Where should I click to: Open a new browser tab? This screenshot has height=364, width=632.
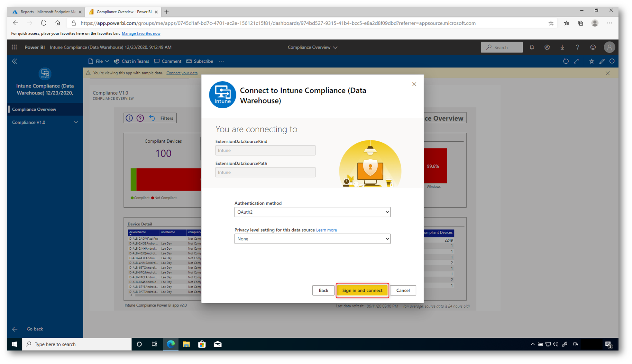167,12
